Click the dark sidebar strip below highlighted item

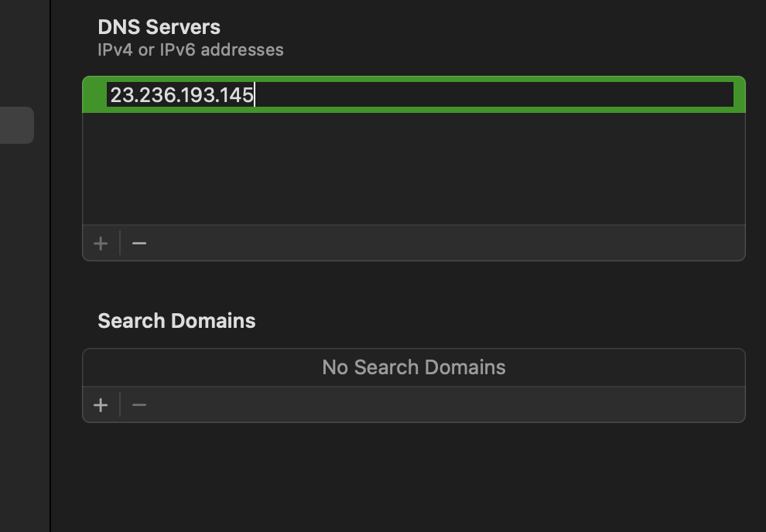pos(25,337)
